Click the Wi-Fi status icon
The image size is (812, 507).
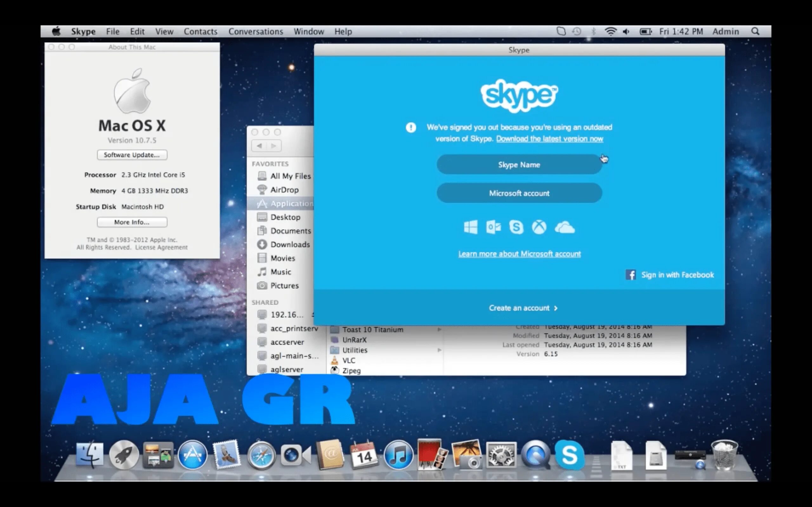pyautogui.click(x=610, y=31)
